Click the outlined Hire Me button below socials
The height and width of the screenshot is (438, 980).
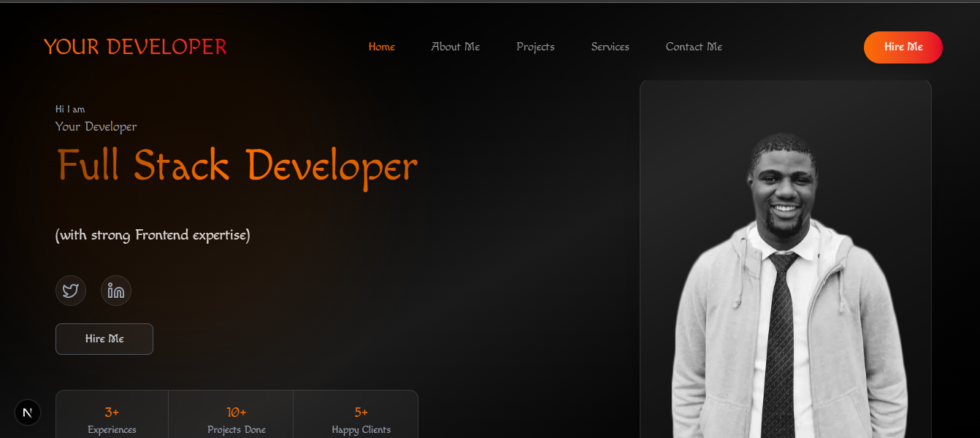104,339
